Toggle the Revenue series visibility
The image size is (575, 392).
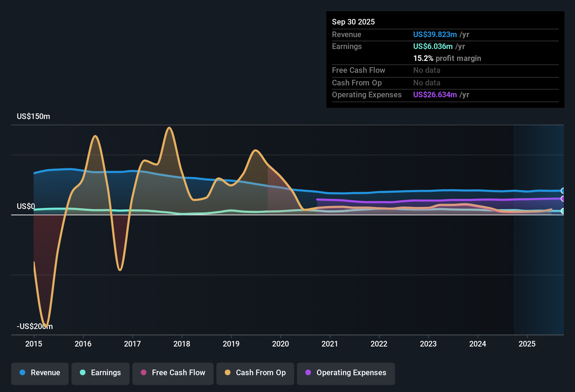tap(40, 373)
